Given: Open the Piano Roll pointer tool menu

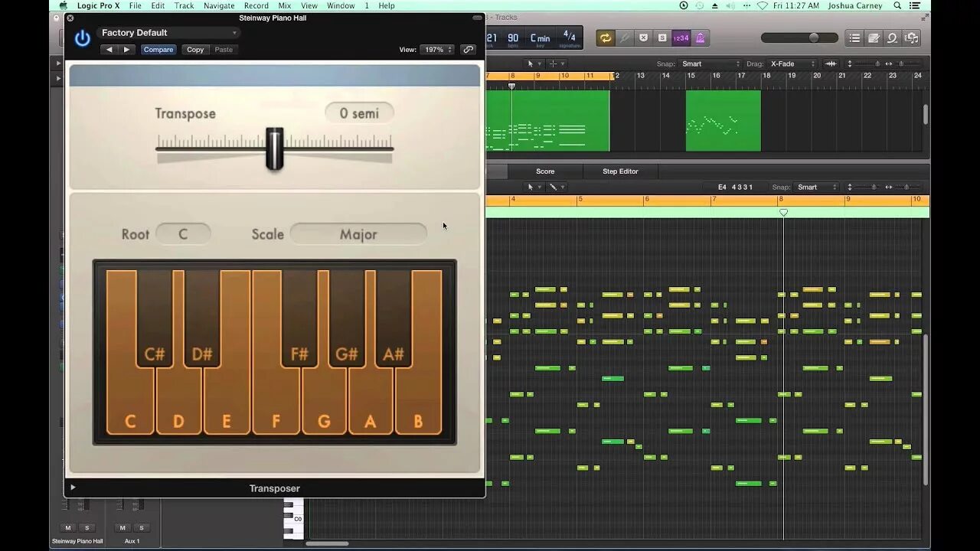Looking at the screenshot, I should coord(533,187).
